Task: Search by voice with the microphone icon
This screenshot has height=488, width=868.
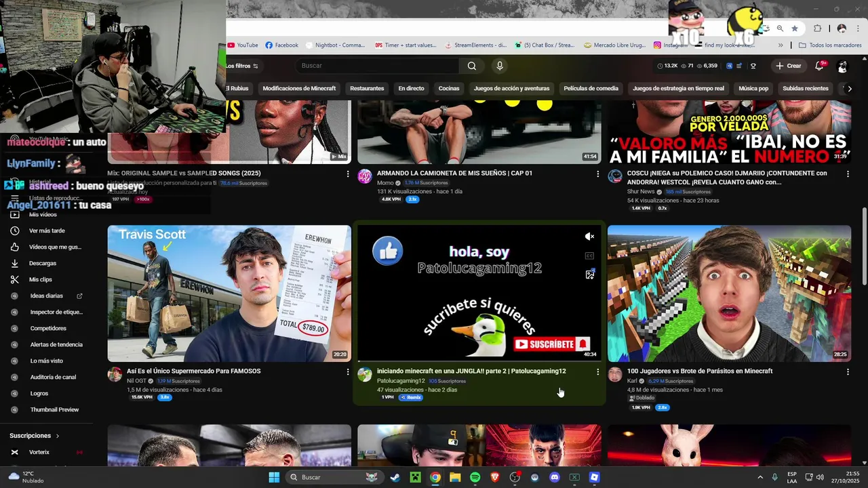Action: pyautogui.click(x=500, y=66)
